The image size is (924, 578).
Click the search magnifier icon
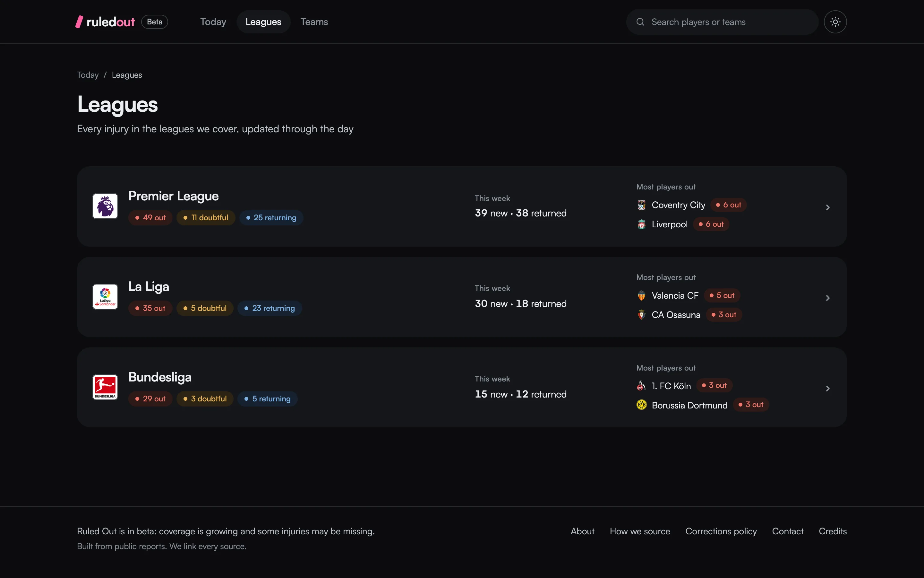coord(640,22)
